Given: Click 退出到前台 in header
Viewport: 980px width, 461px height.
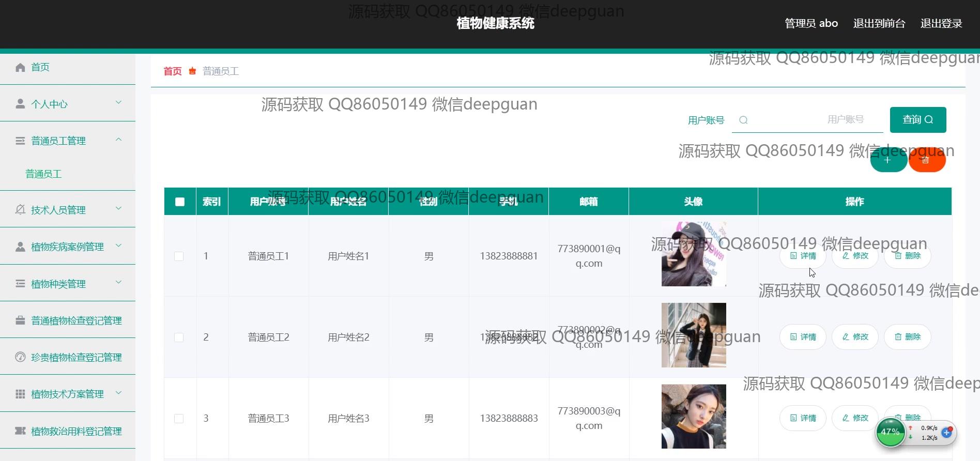Looking at the screenshot, I should coord(879,23).
